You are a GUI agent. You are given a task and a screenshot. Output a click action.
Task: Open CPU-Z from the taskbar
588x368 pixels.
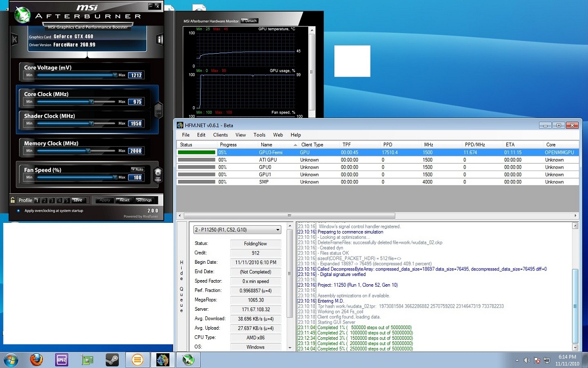tap(62, 359)
